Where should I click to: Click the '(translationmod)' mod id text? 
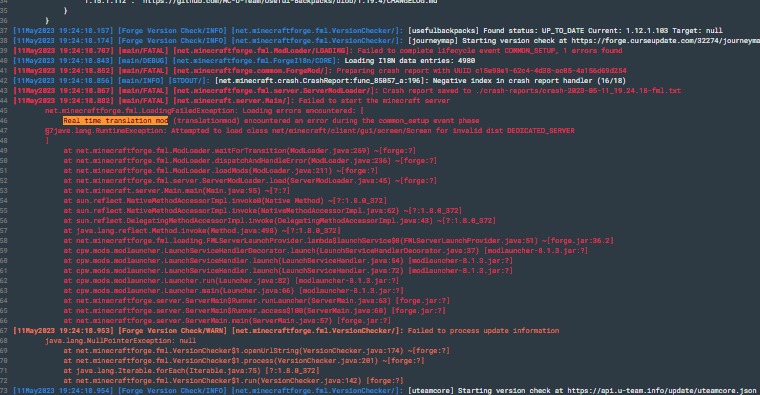206,121
